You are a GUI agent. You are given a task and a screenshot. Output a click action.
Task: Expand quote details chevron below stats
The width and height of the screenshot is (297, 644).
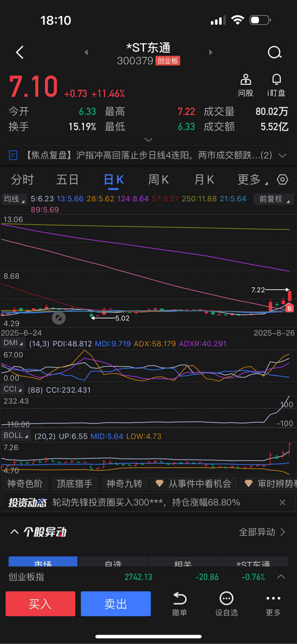coord(148,140)
